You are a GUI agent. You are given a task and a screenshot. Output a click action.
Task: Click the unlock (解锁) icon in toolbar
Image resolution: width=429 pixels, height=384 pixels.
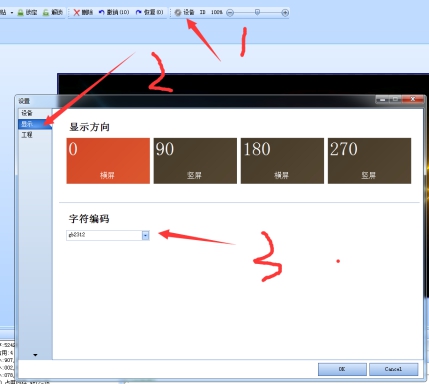tap(46, 13)
